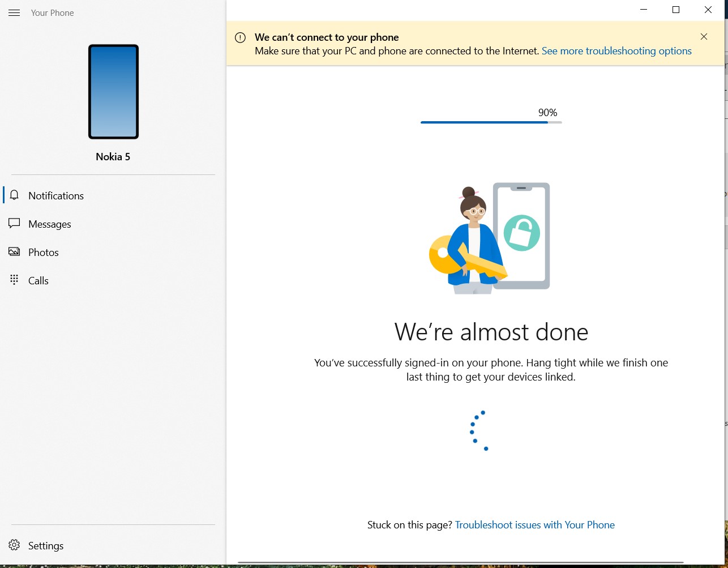This screenshot has width=728, height=568.
Task: Click the woman with key illustration
Action: (x=490, y=238)
